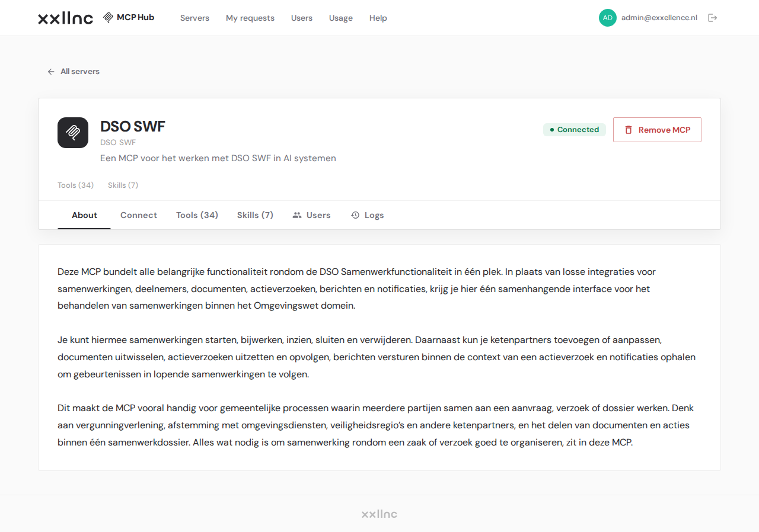Open the Servers menu in the top navigation
Screen dimensions: 759x532
pos(194,18)
